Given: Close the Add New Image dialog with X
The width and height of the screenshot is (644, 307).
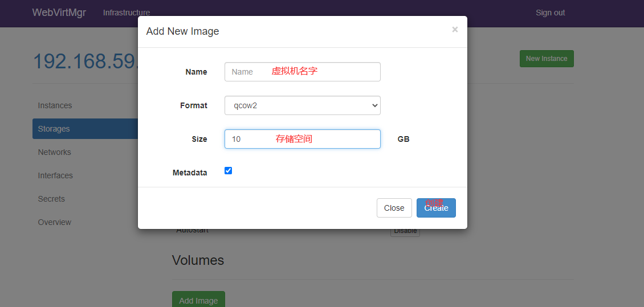Looking at the screenshot, I should (455, 30).
